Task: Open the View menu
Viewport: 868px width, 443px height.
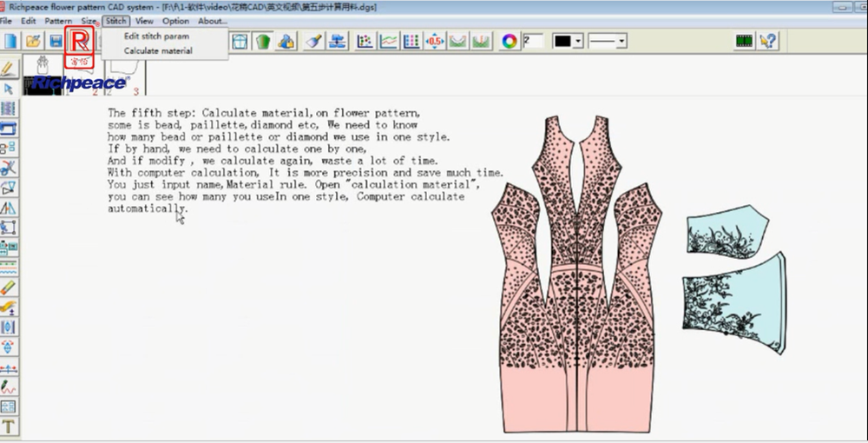Action: tap(144, 20)
